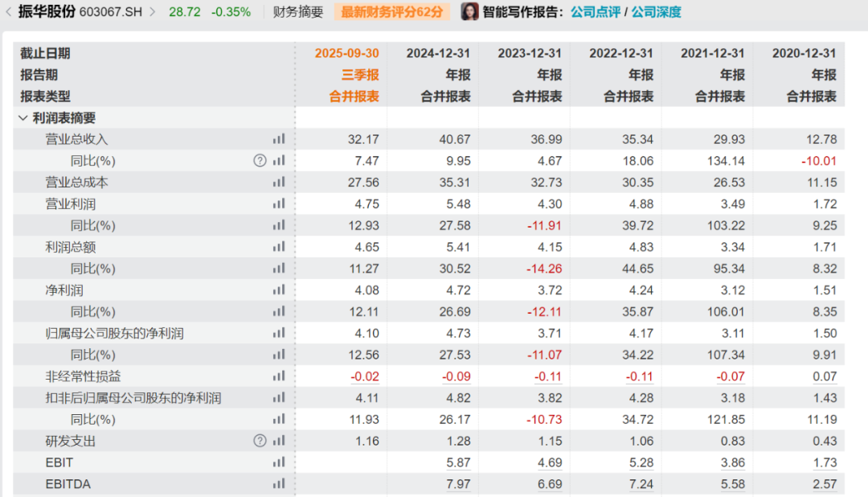
Task: Open chart icon in the EBITDA row
Action: click(x=279, y=484)
